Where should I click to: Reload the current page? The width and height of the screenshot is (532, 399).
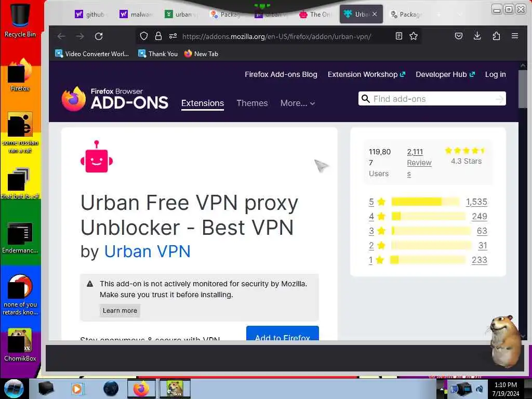tap(99, 36)
